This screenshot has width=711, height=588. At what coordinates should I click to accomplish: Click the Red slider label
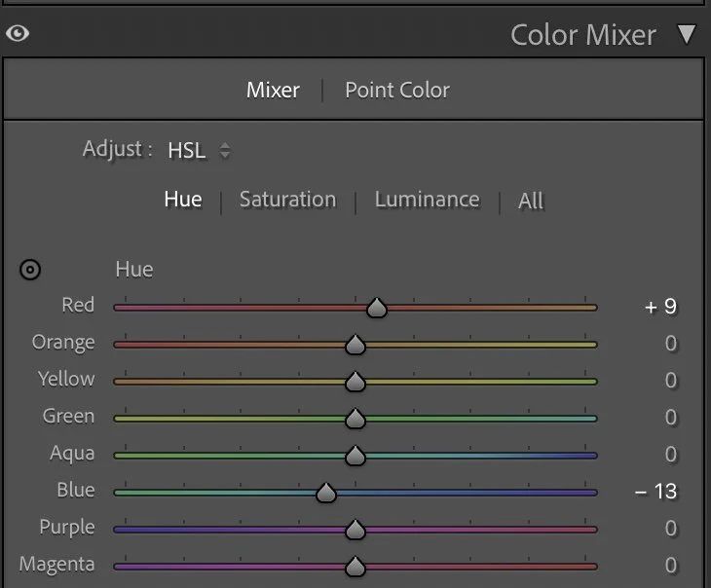click(x=78, y=305)
